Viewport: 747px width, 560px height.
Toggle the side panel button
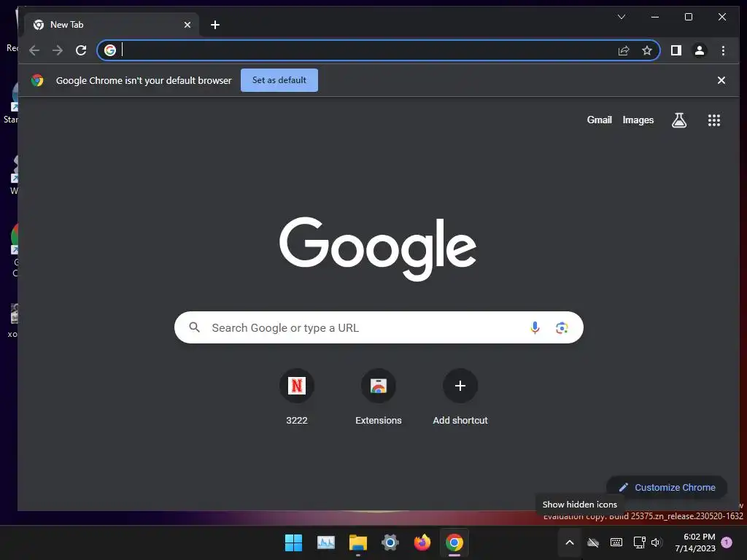pyautogui.click(x=676, y=50)
